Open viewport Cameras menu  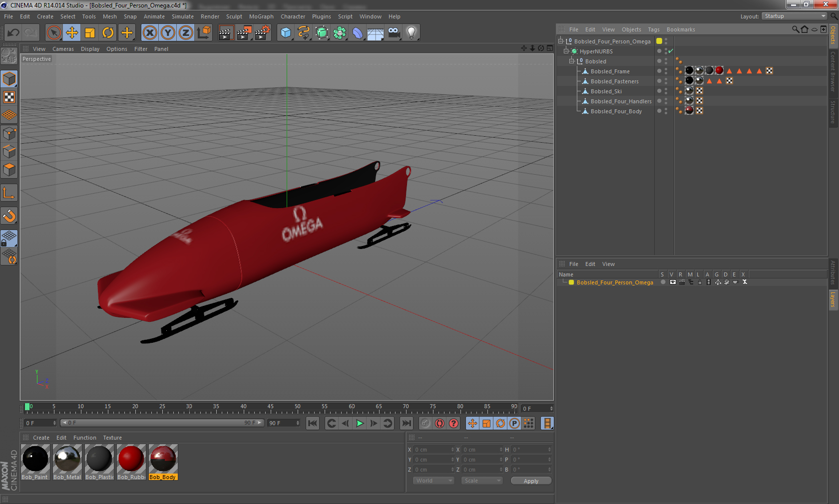point(63,49)
